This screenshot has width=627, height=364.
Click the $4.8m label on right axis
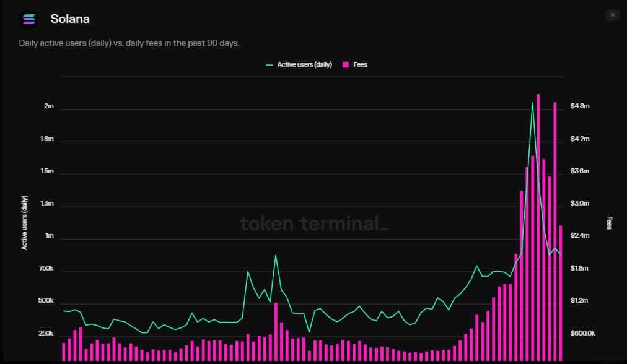click(580, 106)
